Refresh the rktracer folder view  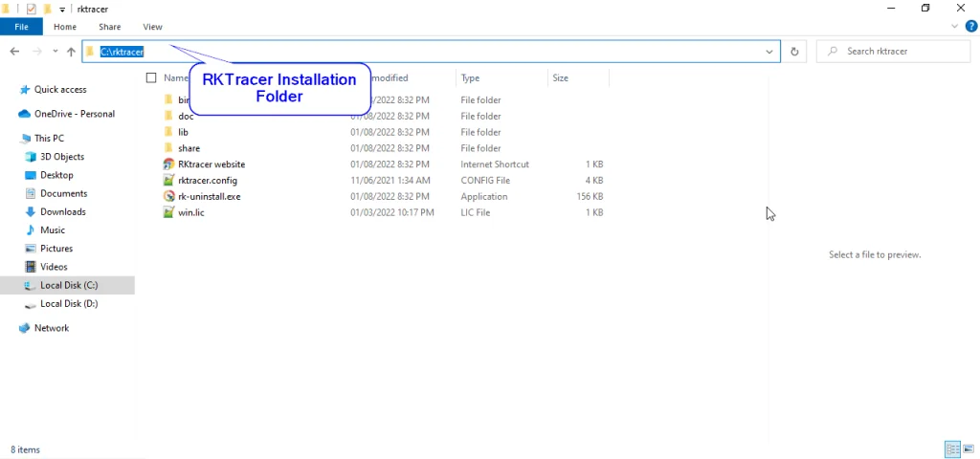(x=794, y=52)
